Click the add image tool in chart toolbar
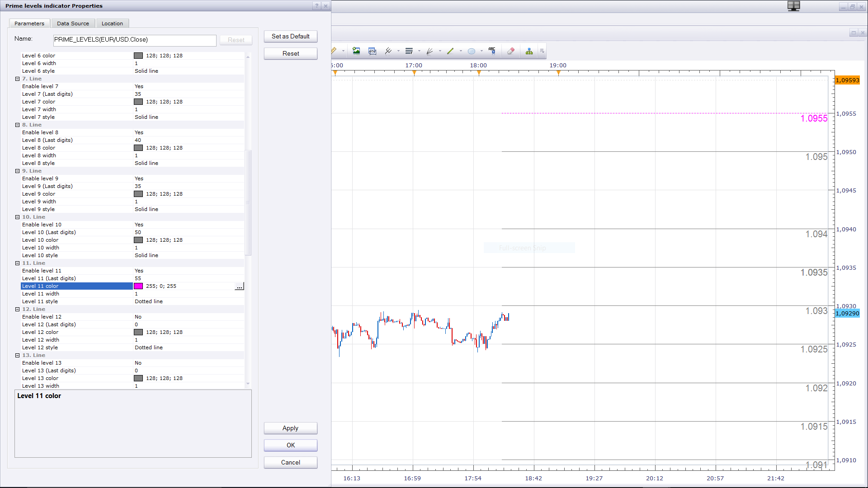Image resolution: width=868 pixels, height=488 pixels. tap(356, 51)
